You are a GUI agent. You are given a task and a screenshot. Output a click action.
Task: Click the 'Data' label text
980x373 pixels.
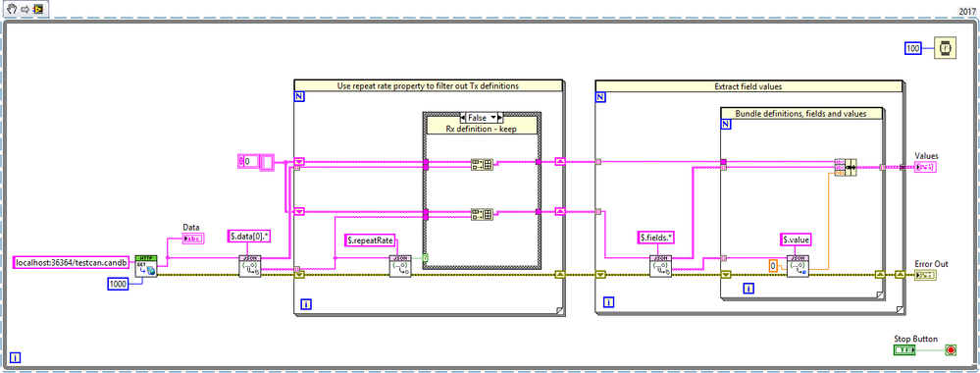[x=190, y=227]
